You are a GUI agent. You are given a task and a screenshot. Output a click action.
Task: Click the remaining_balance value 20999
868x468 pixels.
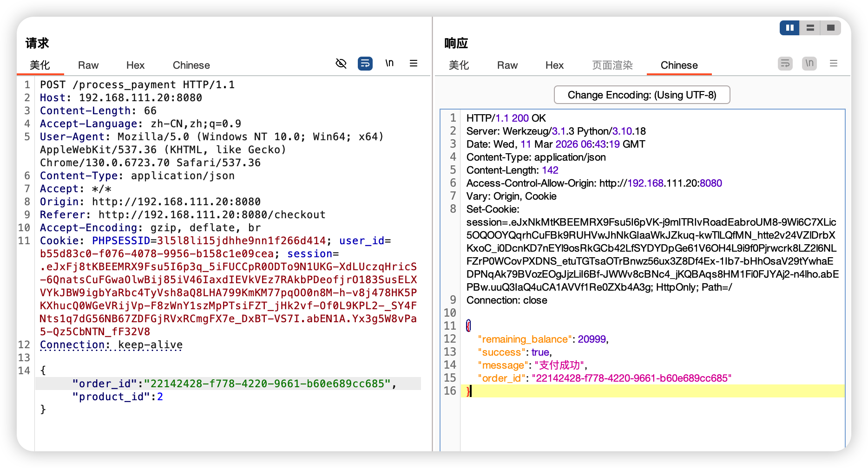(x=592, y=339)
